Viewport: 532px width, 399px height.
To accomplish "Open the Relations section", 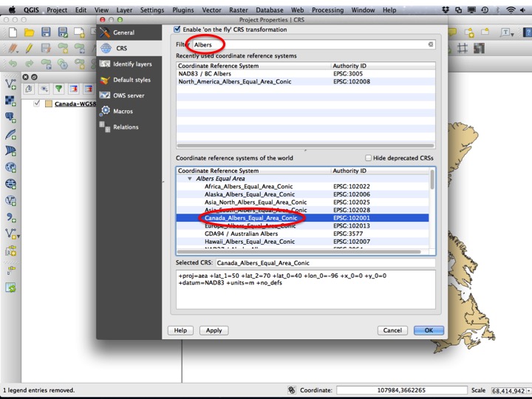I will pyautogui.click(x=129, y=127).
